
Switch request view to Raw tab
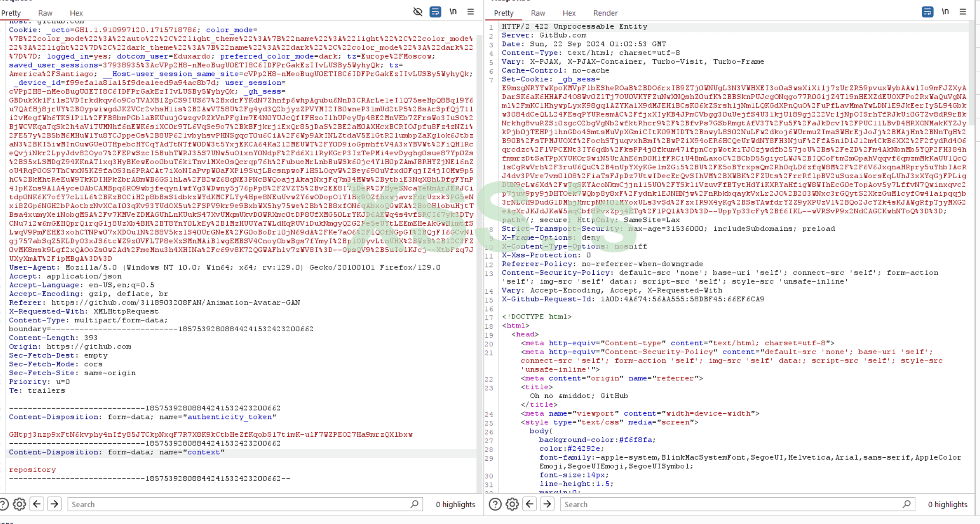tap(45, 13)
